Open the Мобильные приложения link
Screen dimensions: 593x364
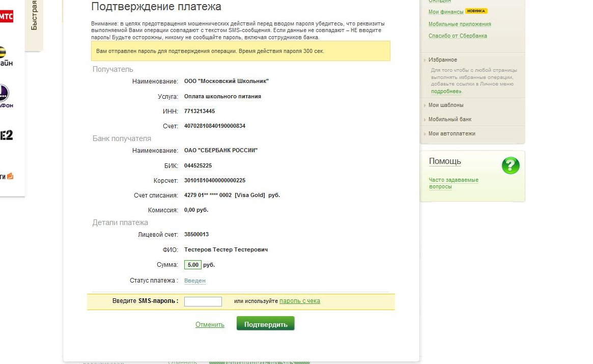click(460, 24)
